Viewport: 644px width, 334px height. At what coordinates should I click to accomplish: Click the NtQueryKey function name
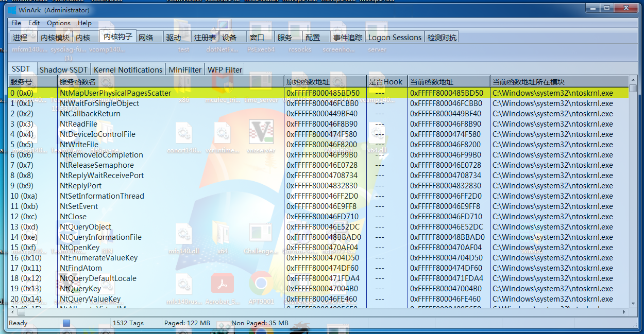tap(80, 288)
